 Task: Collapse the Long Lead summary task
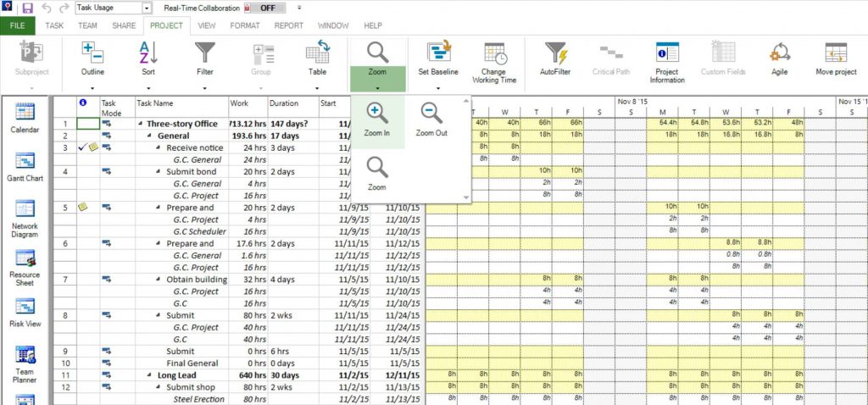(x=150, y=375)
